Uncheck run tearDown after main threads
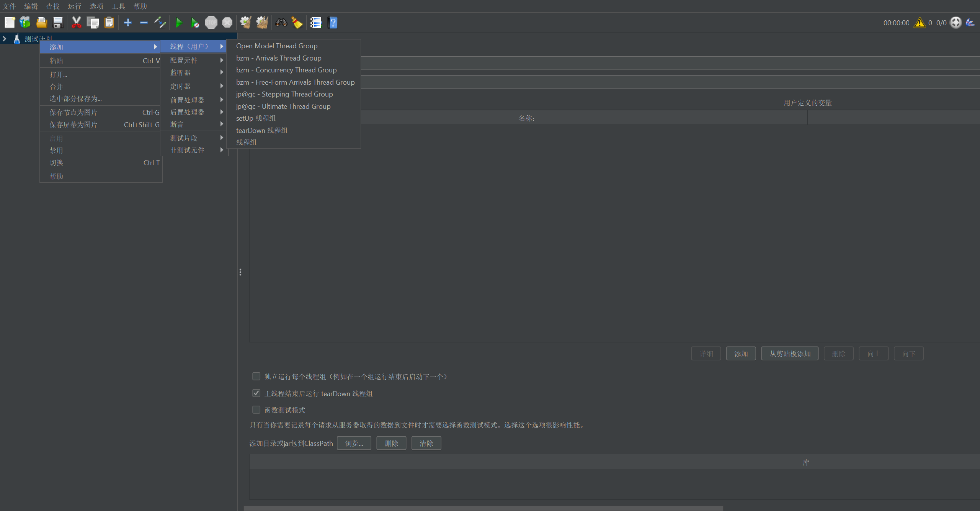The height and width of the screenshot is (511, 980). [256, 393]
